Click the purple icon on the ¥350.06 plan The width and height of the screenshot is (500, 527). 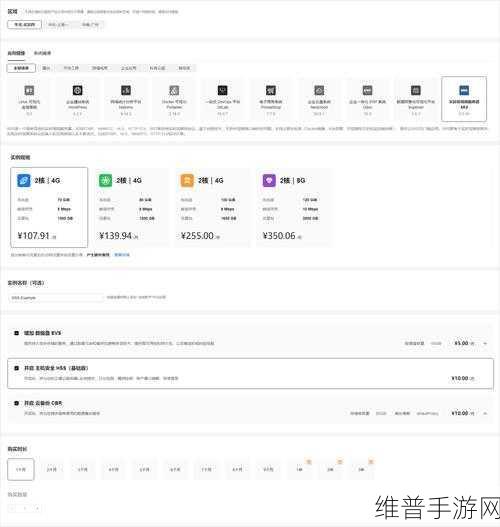[269, 180]
